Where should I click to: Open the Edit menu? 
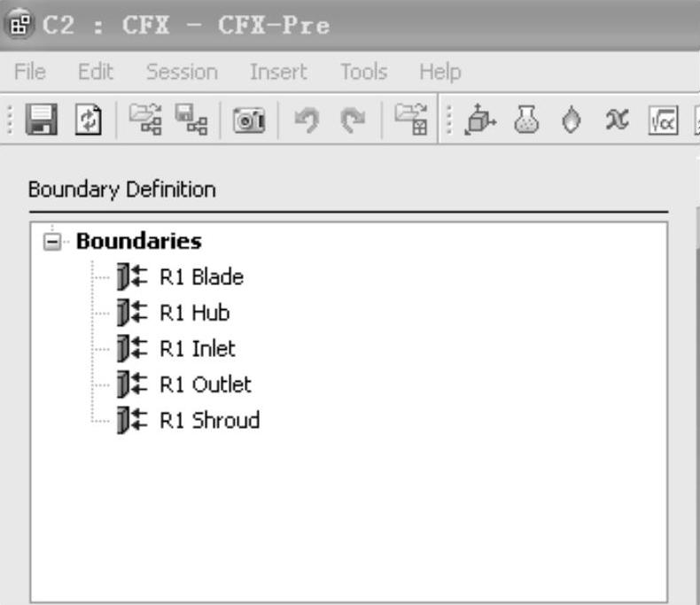(96, 72)
